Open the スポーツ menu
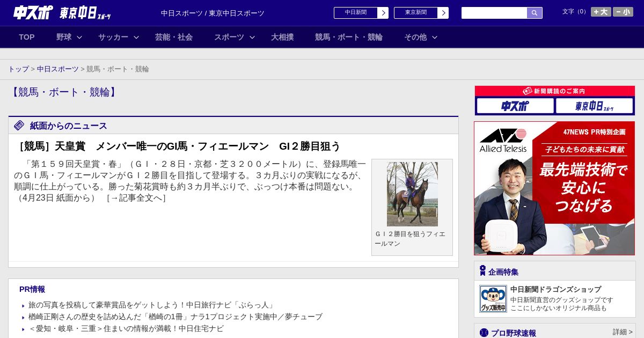The image size is (644, 338). click(229, 37)
